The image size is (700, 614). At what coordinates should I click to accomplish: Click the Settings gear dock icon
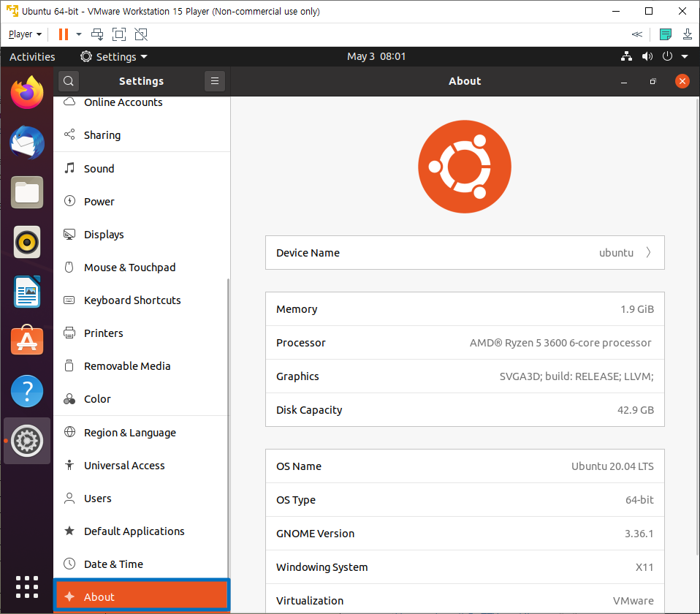click(27, 441)
